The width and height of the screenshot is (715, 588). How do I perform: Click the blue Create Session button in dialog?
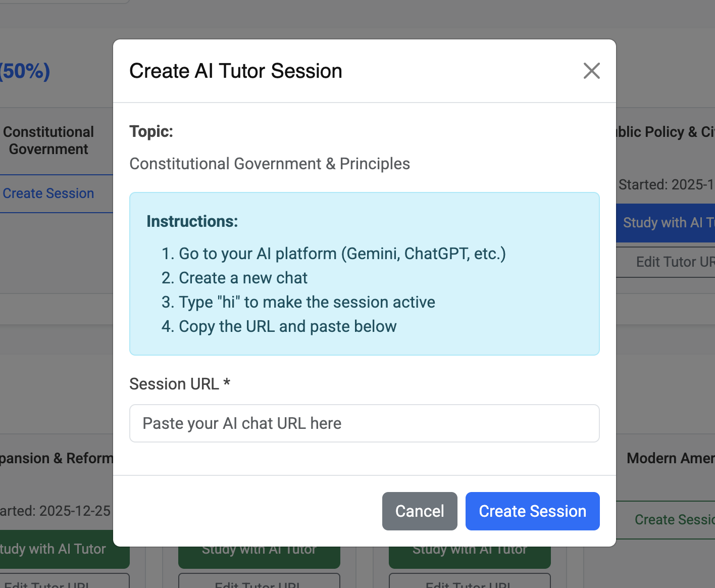(x=532, y=511)
